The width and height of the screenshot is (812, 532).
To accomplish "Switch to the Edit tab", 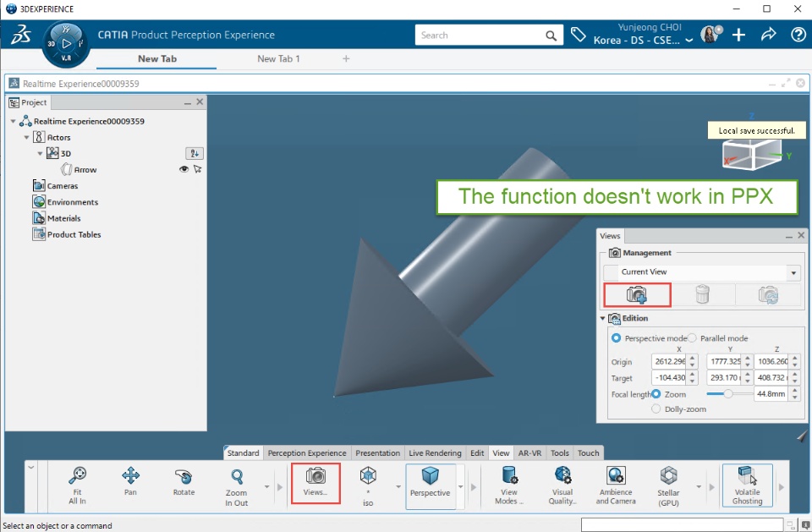I will point(477,452).
